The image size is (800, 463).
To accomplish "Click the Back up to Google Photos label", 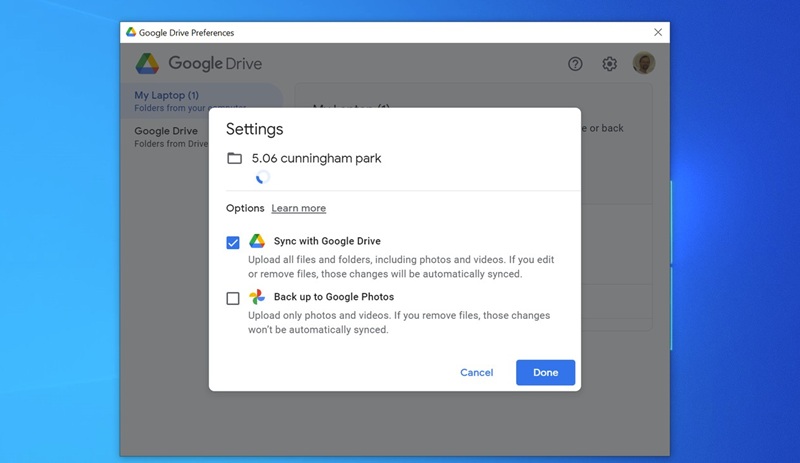I will [x=333, y=297].
